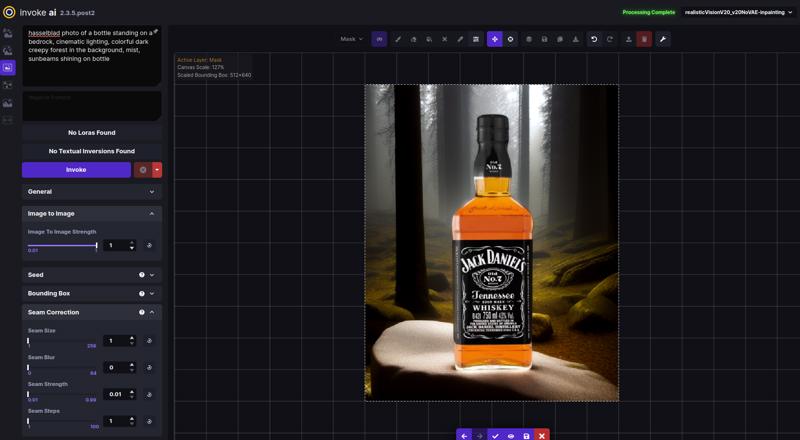Click the Merge Visible icon
Image resolution: width=800 pixels, height=440 pixels.
[x=529, y=39]
